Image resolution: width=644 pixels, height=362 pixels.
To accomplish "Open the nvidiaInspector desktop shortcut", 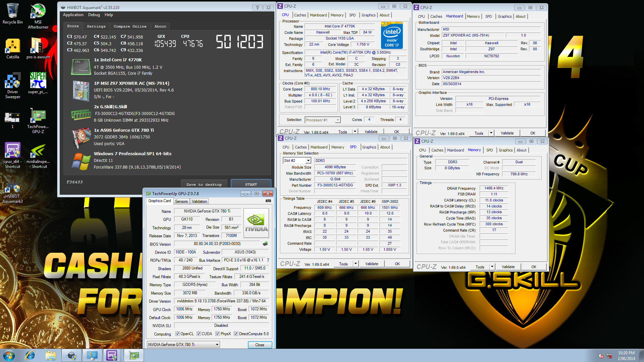I will click(x=38, y=156).
